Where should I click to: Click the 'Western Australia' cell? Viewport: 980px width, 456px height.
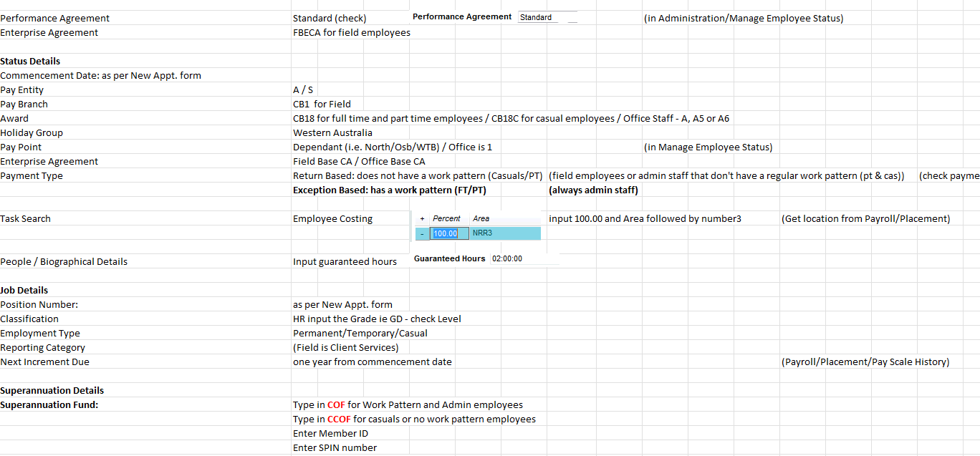coord(332,132)
